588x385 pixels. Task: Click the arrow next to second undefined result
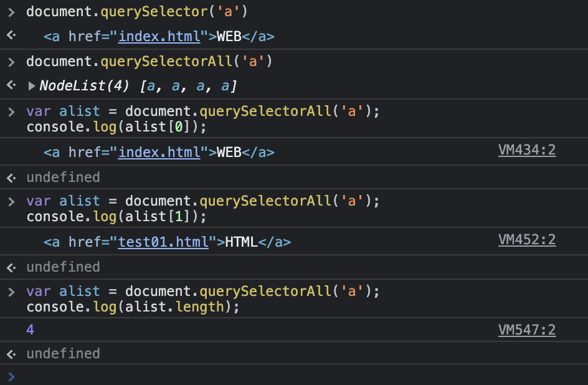10,267
